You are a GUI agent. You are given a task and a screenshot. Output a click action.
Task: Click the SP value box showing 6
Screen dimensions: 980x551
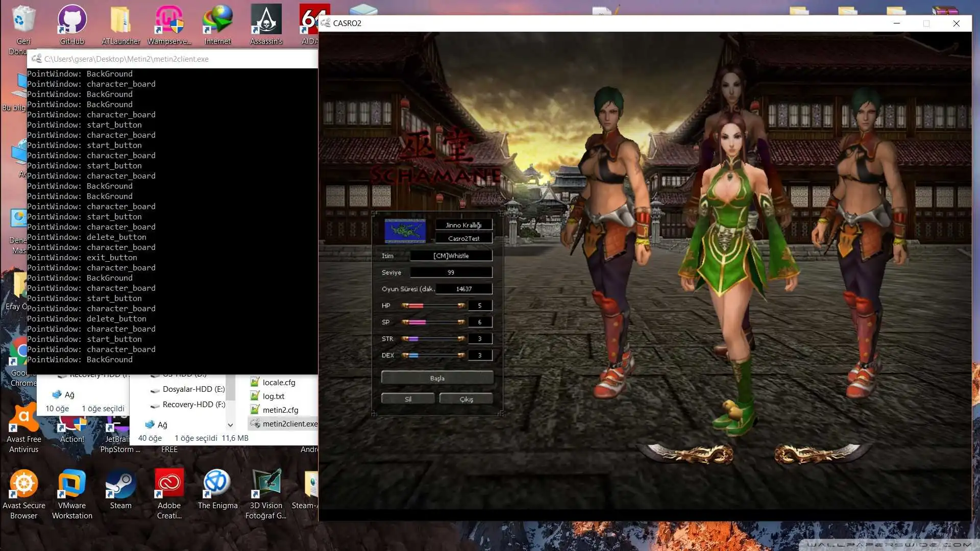click(x=480, y=322)
